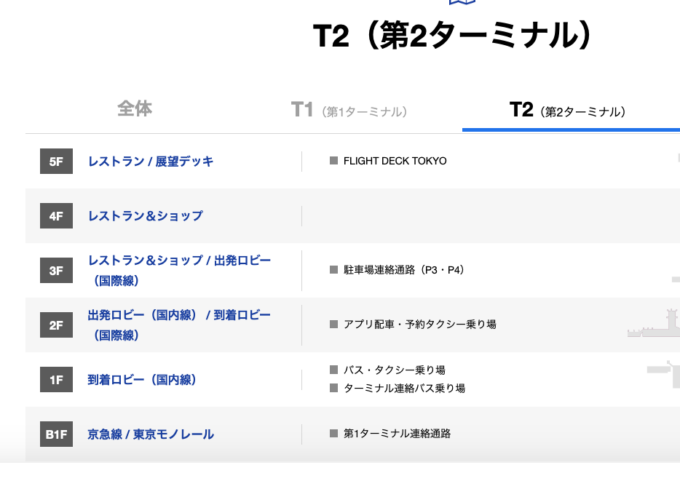Select the T2（第2ターミナル）tab
Viewport: 680px width, 481px height.
point(566,110)
